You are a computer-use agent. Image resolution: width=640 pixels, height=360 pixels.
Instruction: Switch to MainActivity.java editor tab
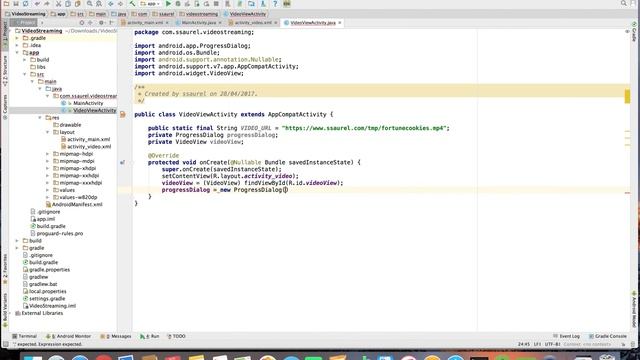coord(198,23)
